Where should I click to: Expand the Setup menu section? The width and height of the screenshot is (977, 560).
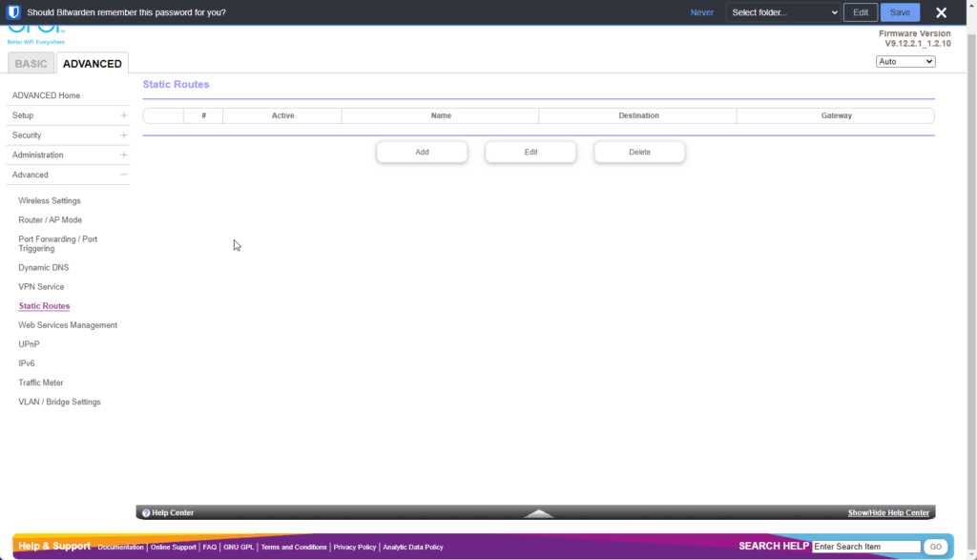click(123, 115)
